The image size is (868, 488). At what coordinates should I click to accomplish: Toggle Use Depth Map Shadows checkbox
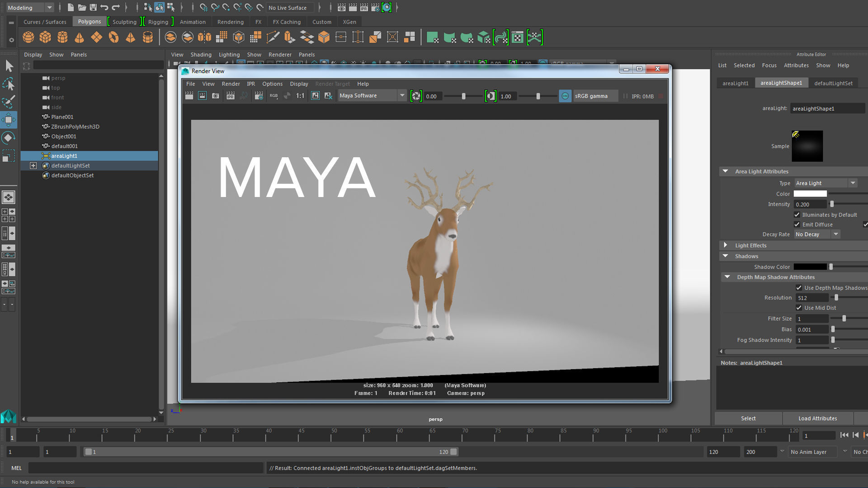click(x=799, y=287)
